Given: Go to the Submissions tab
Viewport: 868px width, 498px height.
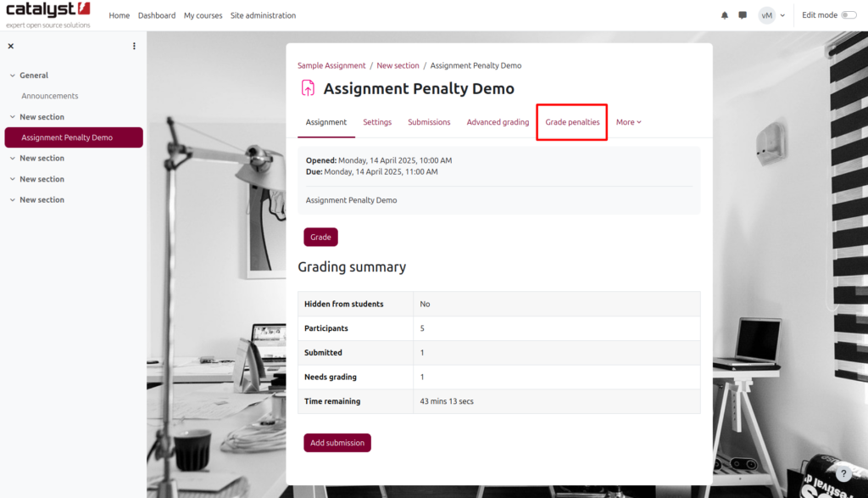Looking at the screenshot, I should click(429, 122).
